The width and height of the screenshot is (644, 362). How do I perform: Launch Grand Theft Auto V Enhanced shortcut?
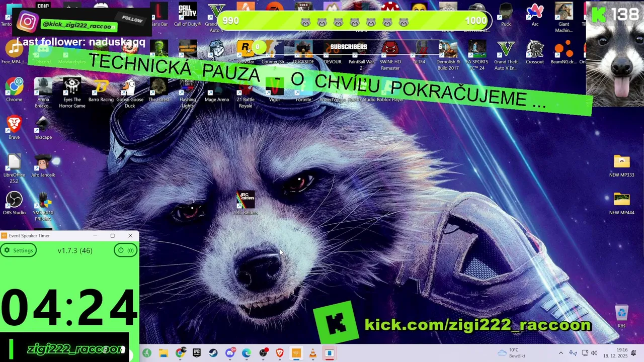[x=506, y=55]
